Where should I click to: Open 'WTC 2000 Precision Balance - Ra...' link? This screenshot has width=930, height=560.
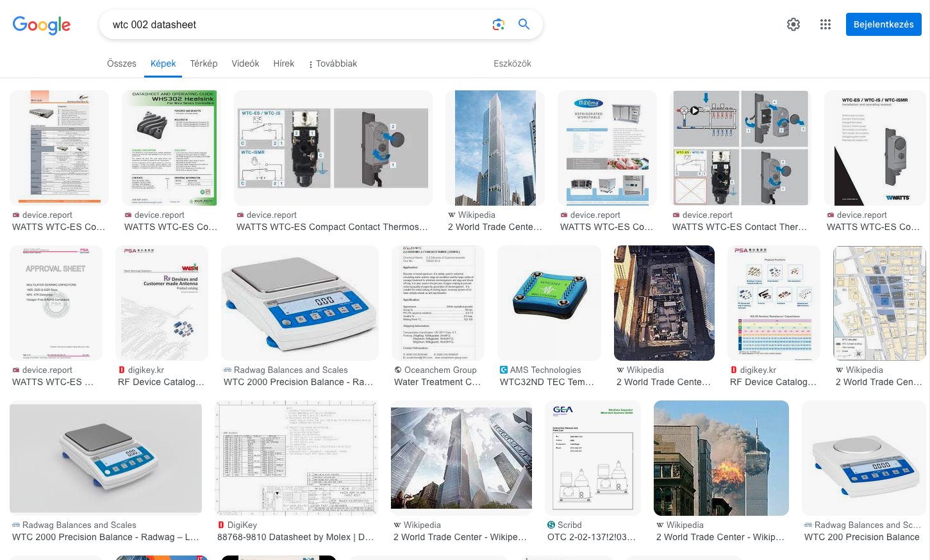[298, 382]
